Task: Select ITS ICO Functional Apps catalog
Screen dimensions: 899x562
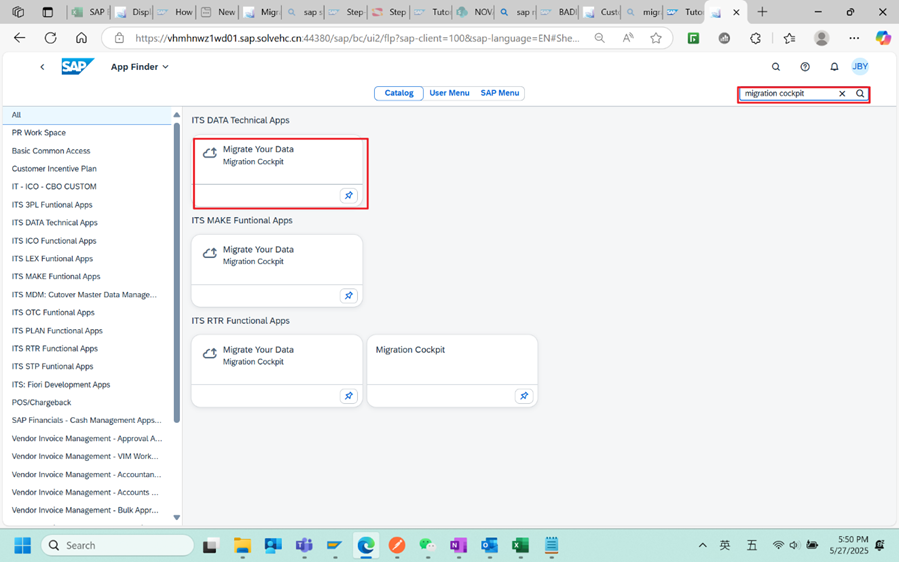Action: click(x=88, y=241)
